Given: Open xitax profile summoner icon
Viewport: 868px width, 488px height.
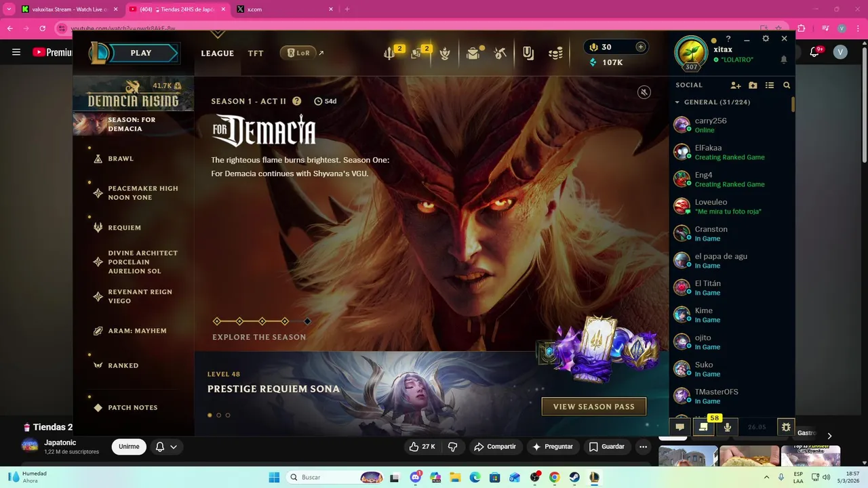Looking at the screenshot, I should click(x=691, y=53).
